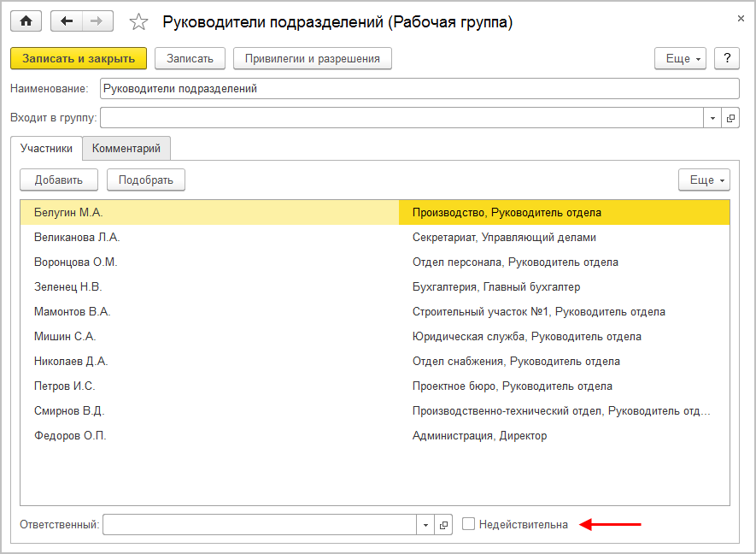This screenshot has width=756, height=554.
Task: Go to the home page icon
Action: click(26, 21)
